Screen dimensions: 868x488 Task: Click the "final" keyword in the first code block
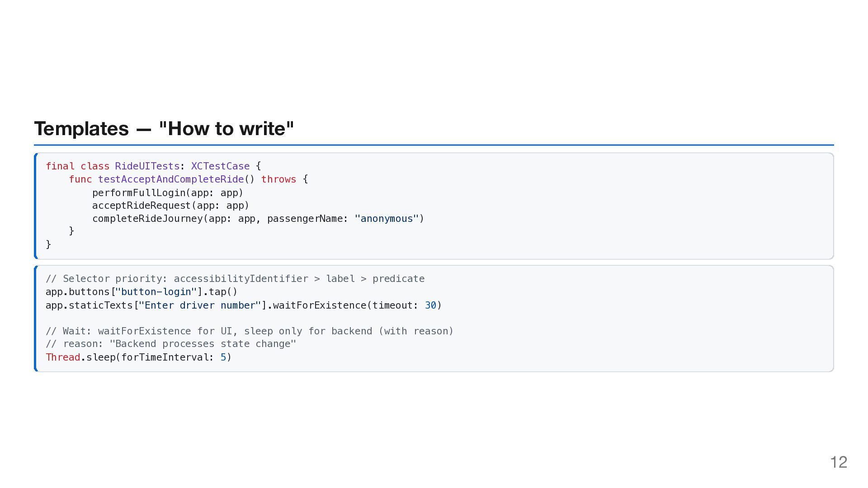pos(60,166)
